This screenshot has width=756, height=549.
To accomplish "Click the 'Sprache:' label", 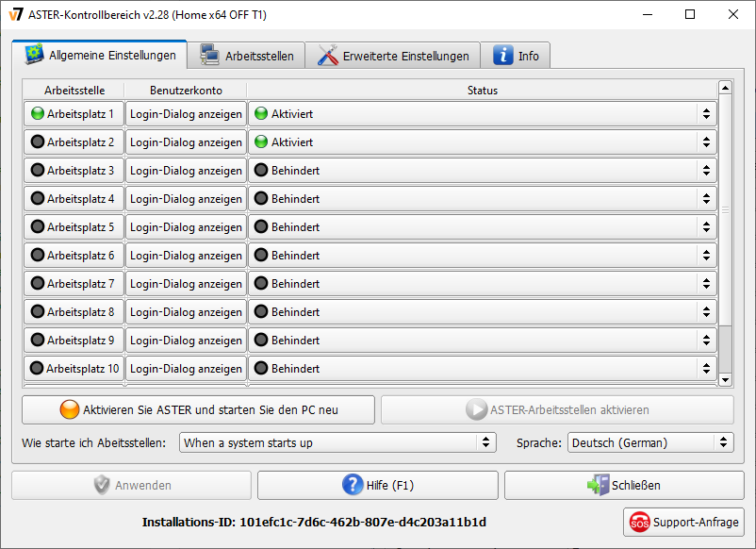I will point(539,442).
